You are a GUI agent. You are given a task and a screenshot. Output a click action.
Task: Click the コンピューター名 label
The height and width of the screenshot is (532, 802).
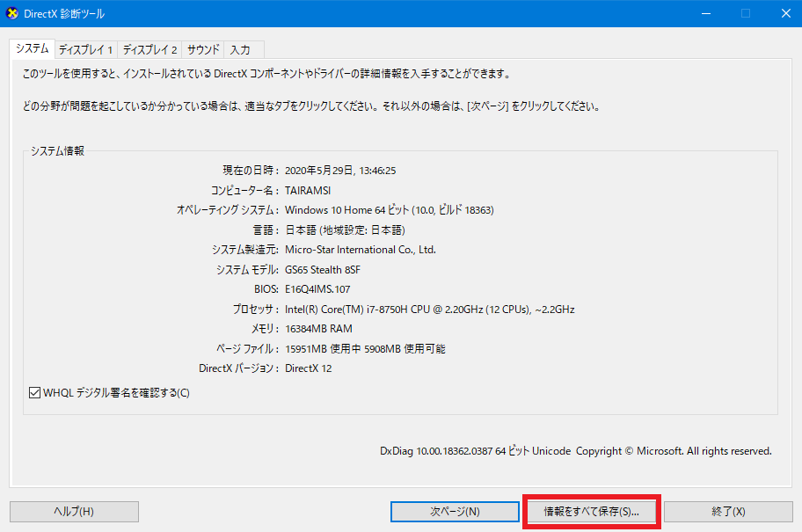pyautogui.click(x=245, y=190)
